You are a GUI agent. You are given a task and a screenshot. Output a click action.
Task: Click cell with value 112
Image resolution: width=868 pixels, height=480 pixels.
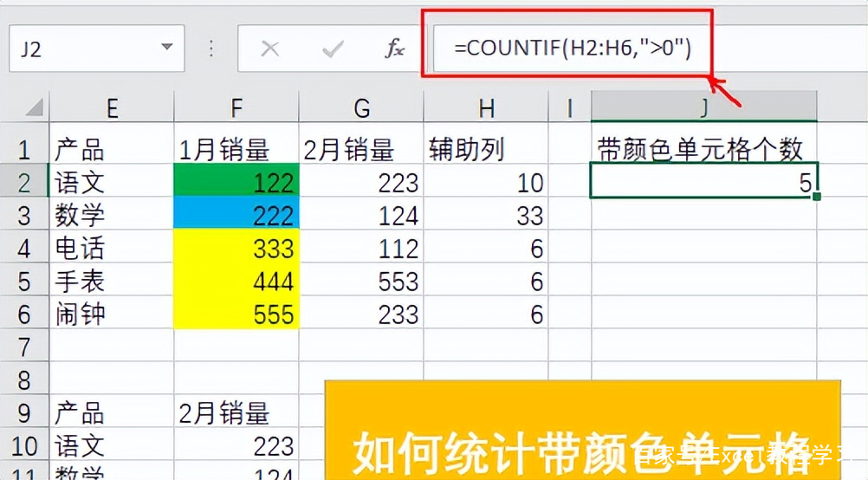(361, 246)
